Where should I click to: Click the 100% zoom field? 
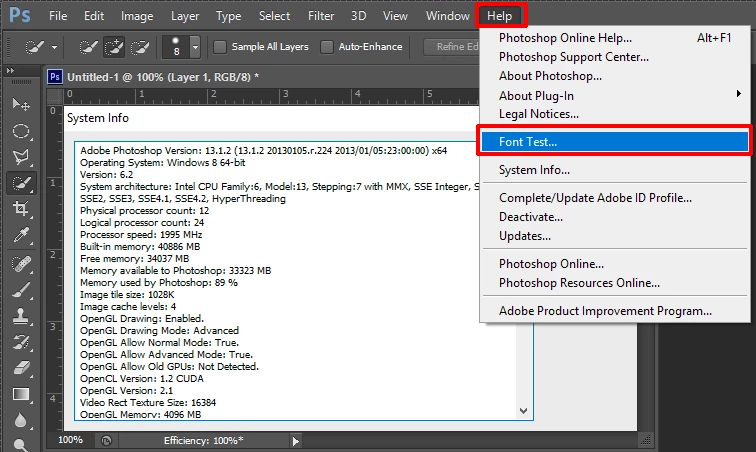tap(70, 440)
